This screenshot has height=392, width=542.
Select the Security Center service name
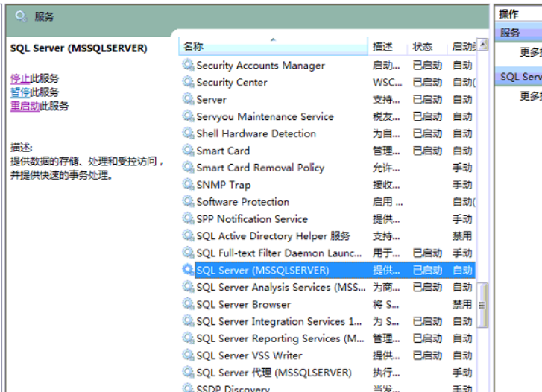click(x=232, y=82)
